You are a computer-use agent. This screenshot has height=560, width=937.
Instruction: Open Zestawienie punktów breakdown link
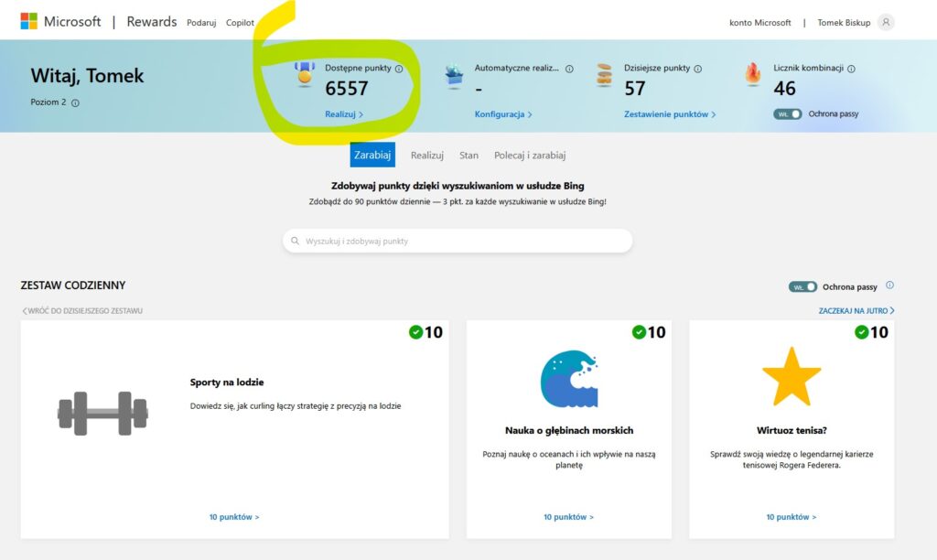670,114
